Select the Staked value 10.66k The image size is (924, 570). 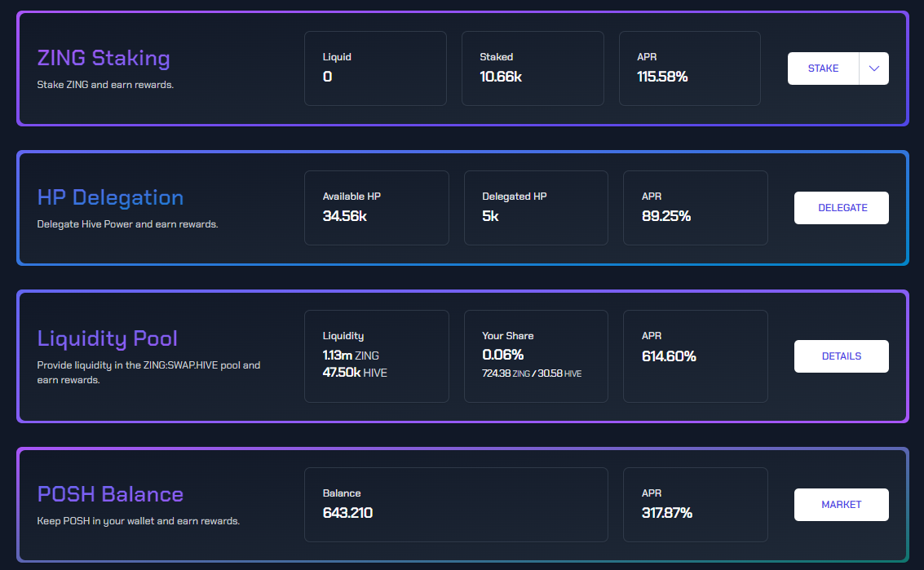(x=501, y=77)
